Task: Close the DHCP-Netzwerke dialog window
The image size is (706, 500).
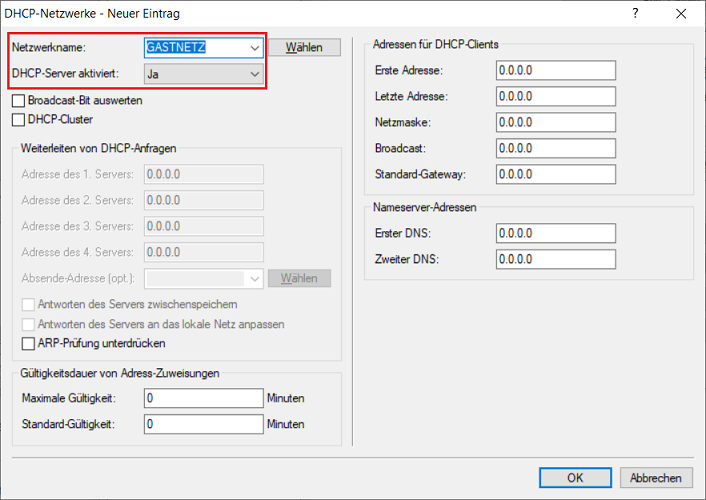Action: pos(681,14)
